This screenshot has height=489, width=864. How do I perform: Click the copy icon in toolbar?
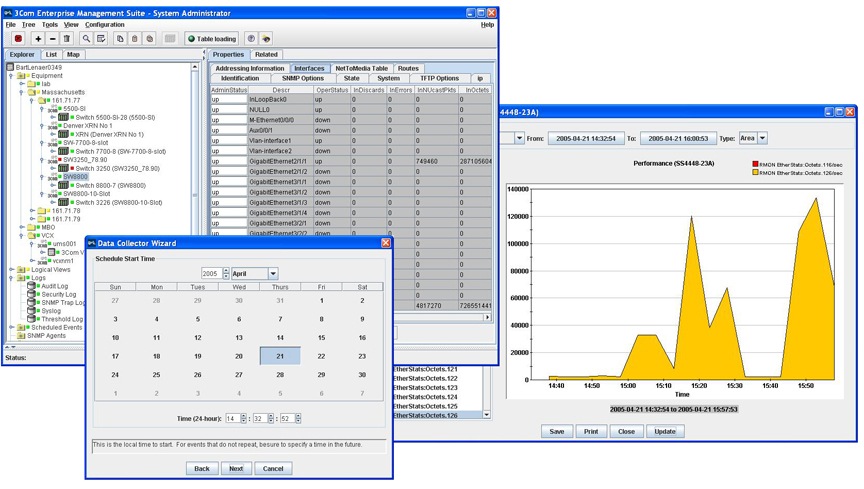click(x=120, y=39)
